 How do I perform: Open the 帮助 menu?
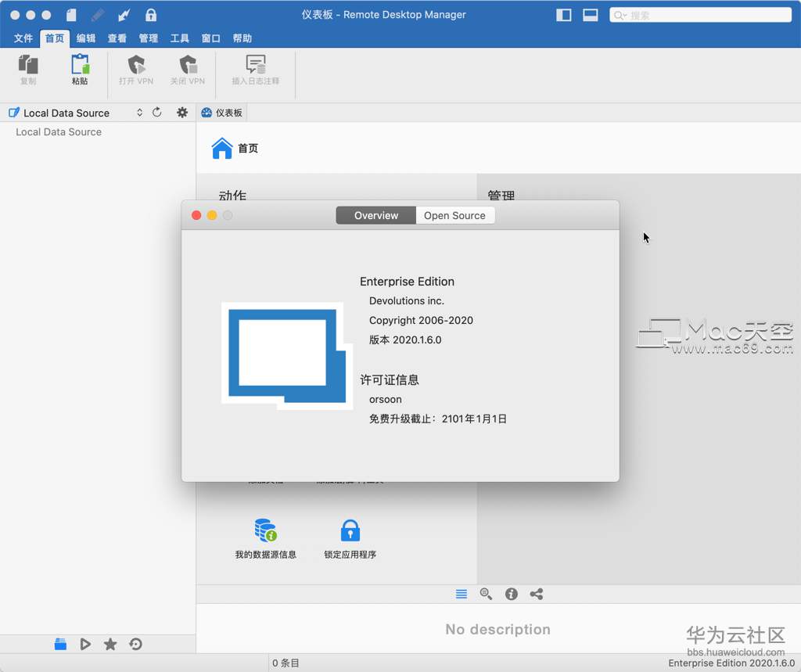242,38
